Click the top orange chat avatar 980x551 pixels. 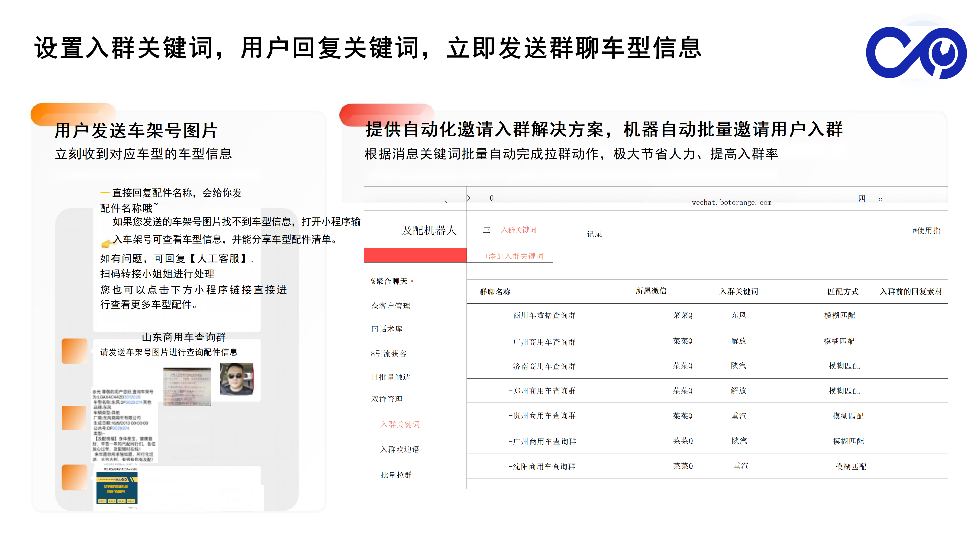tap(74, 351)
